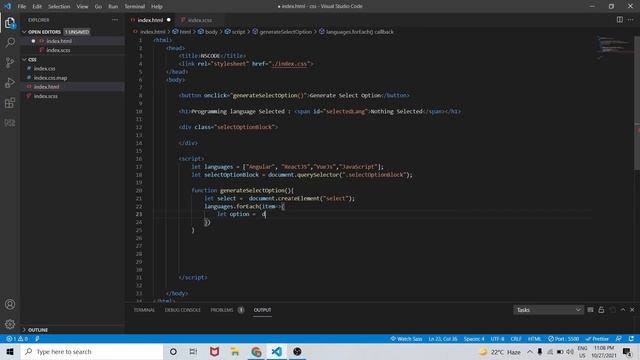Screen dimensions: 640x360
Task: Open the Help menu
Action: point(157,7)
